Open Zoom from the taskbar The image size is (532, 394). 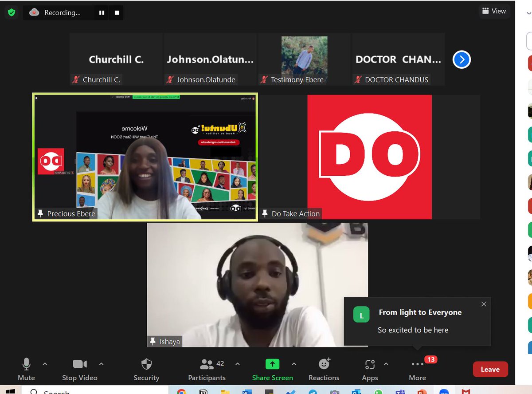tap(444, 392)
